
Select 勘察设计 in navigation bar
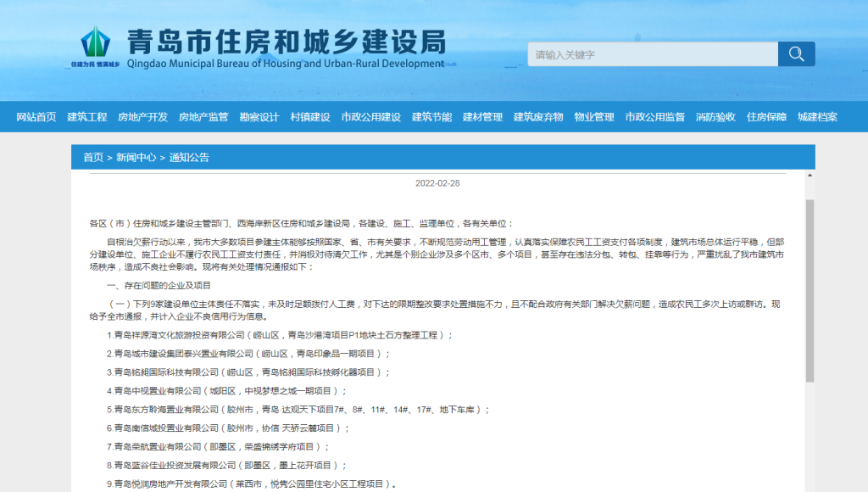click(259, 117)
